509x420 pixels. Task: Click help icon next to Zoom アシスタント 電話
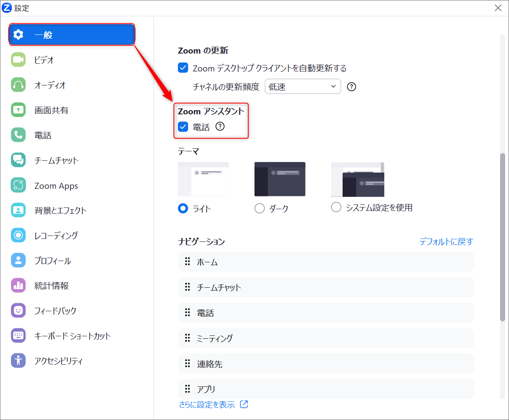coord(220,127)
